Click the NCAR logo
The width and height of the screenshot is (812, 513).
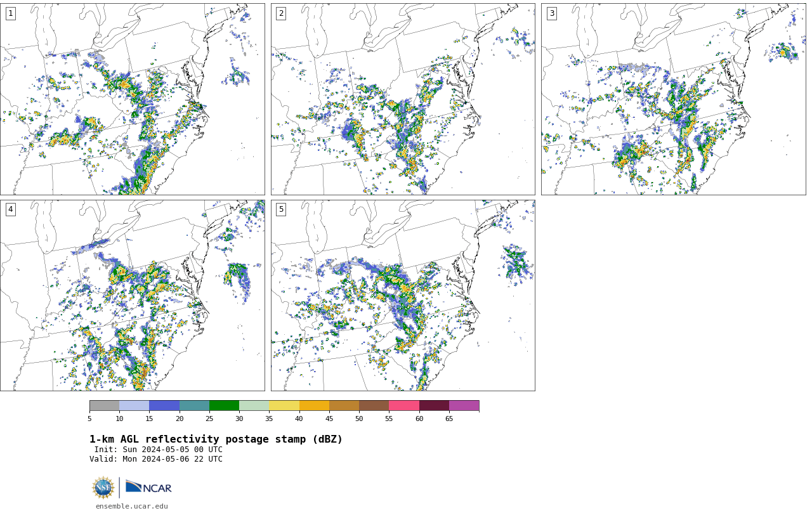148,487
